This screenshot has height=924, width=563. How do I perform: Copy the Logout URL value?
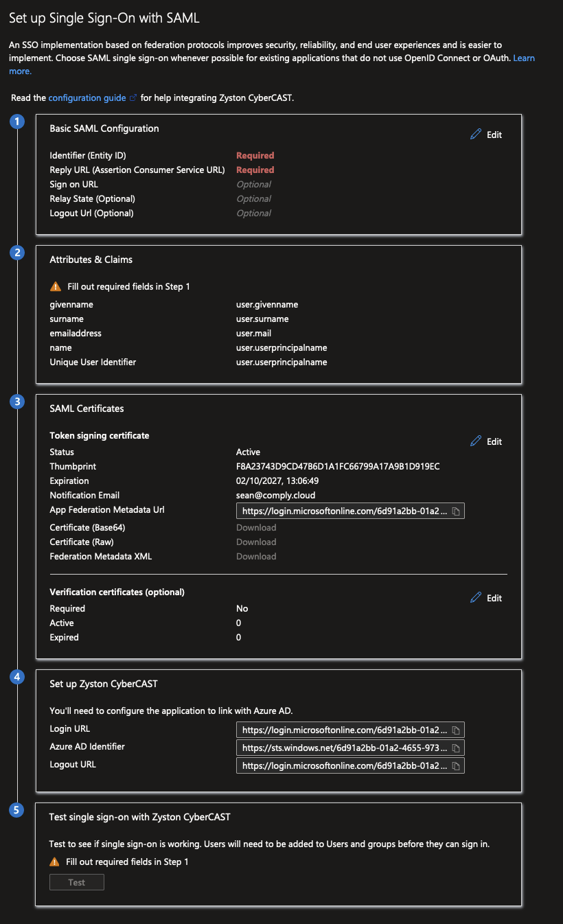(x=455, y=765)
